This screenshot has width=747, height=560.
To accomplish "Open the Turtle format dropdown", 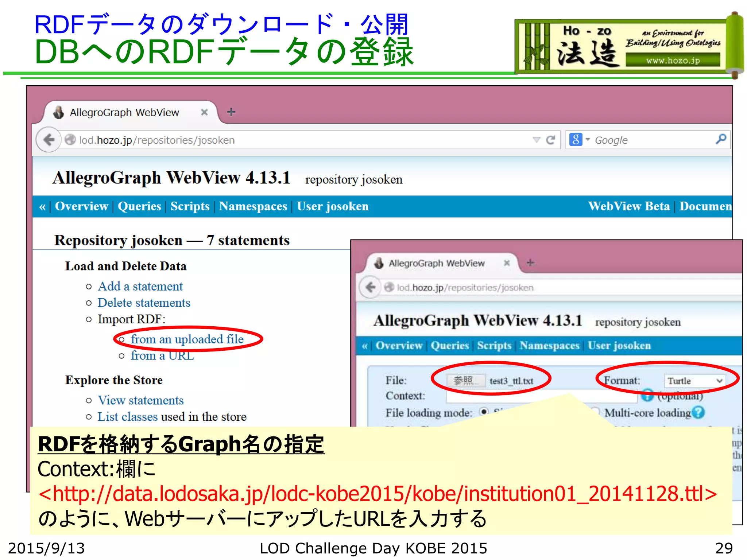I will (x=694, y=381).
